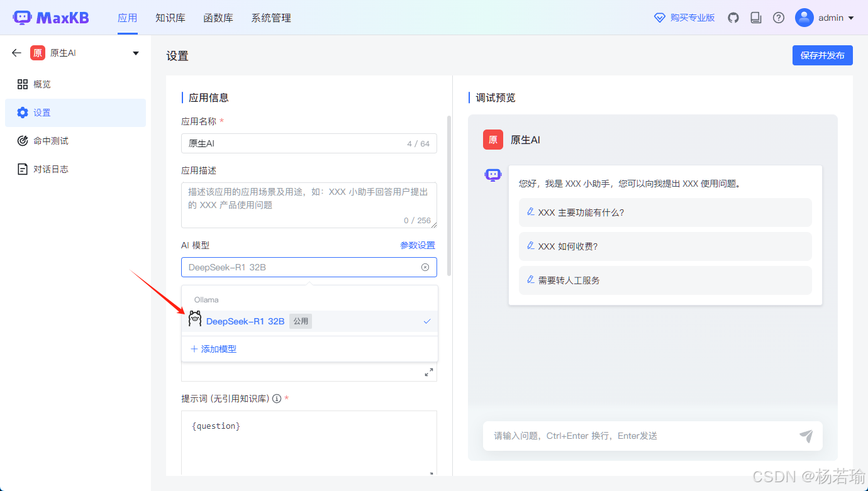Open the AI 模型 selection combo box

click(309, 267)
